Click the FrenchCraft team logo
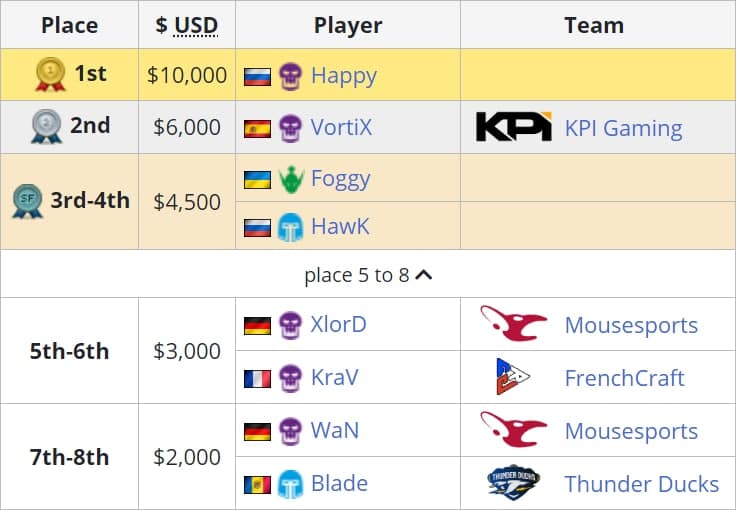 point(513,377)
